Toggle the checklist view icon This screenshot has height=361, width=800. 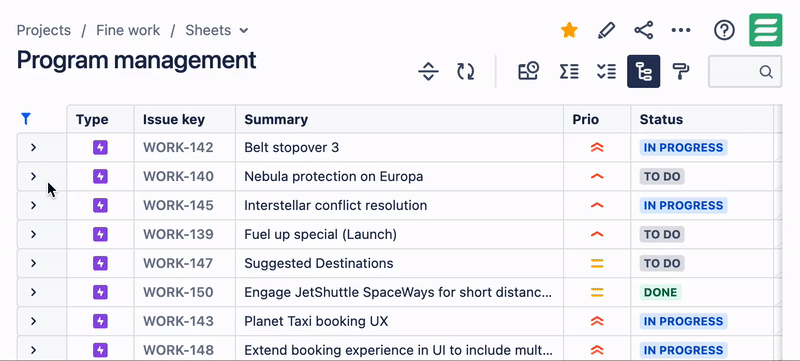click(x=606, y=71)
